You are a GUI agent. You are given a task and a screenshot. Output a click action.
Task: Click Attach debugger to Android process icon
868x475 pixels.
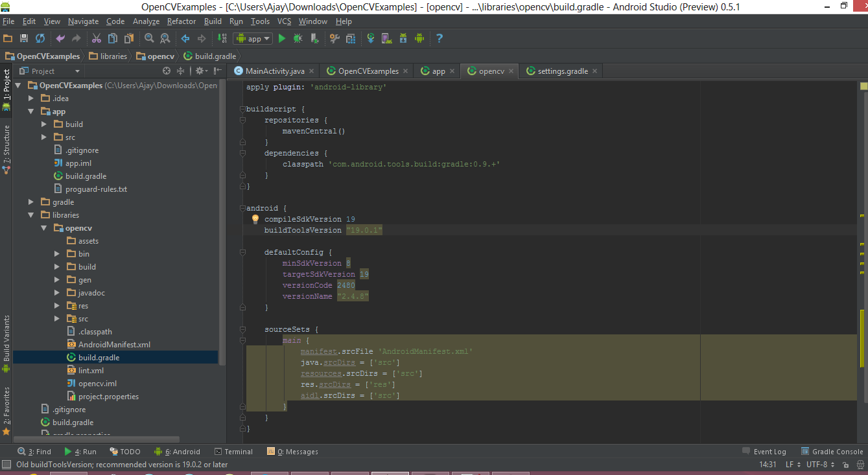coord(313,39)
